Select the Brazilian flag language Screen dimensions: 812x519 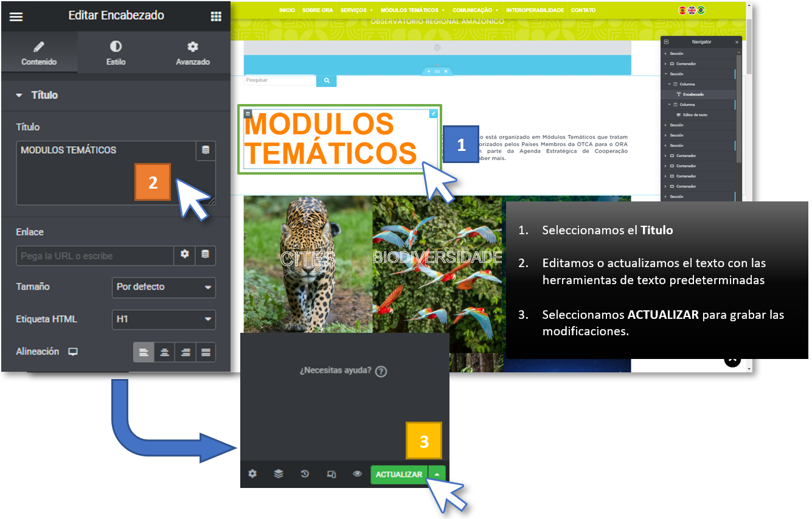[701, 10]
